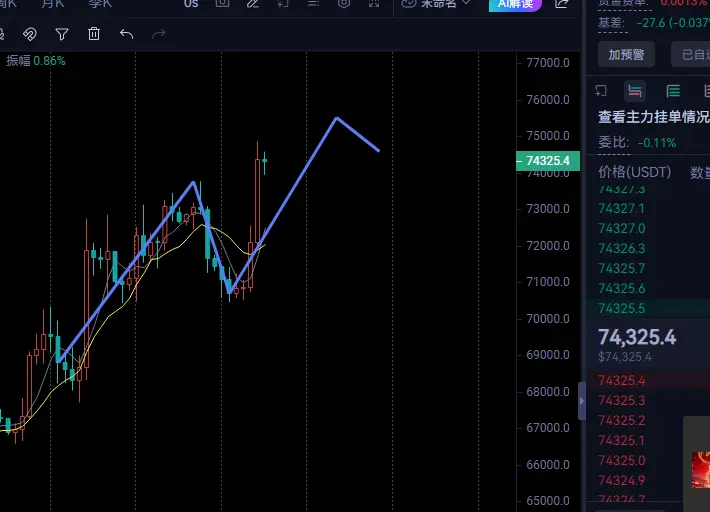
Task: Click the 基差 label
Action: pyautogui.click(x=611, y=23)
